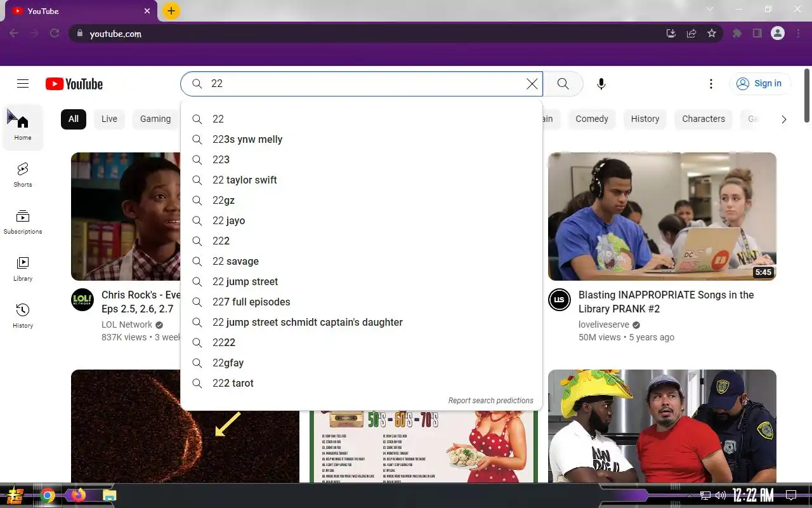This screenshot has width=812, height=508.
Task: Choose the suggestion "22gz"
Action: 362,200
